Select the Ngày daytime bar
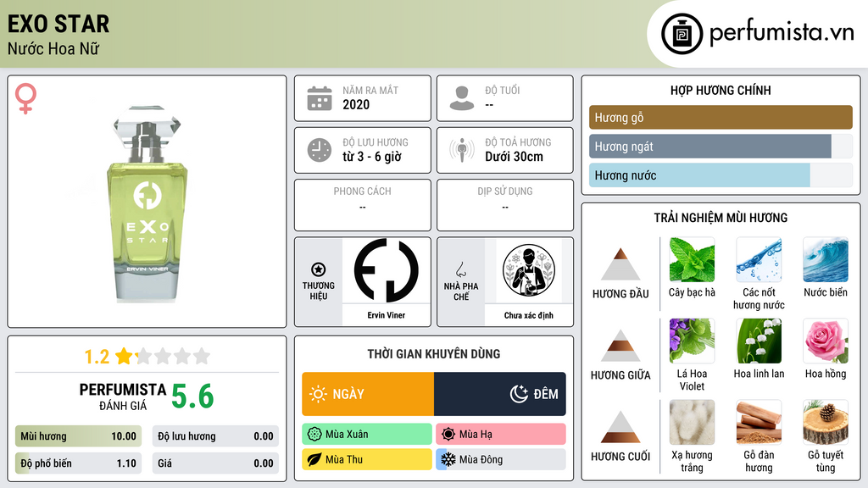 tap(368, 394)
